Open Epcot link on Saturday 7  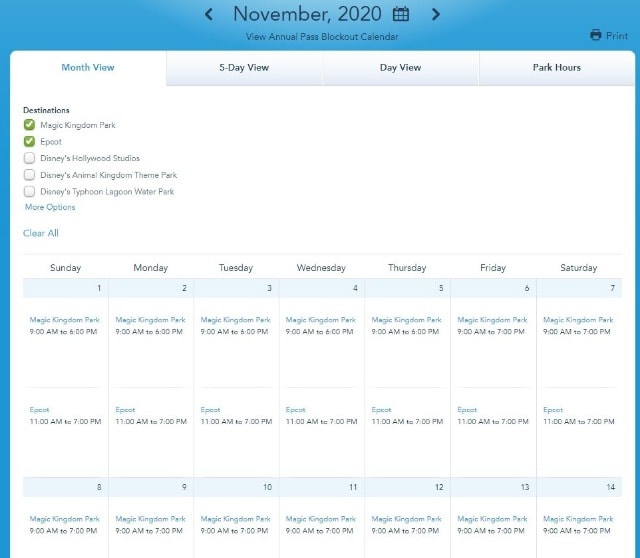(x=553, y=410)
